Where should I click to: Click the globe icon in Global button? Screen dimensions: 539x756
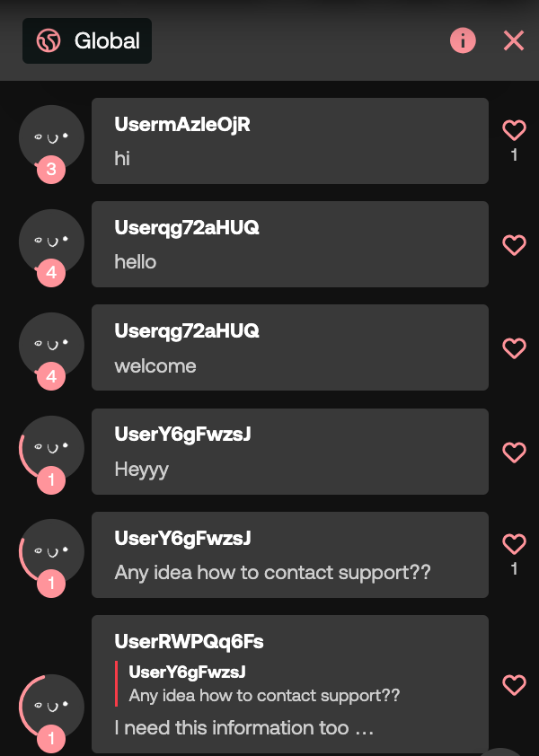tap(49, 40)
